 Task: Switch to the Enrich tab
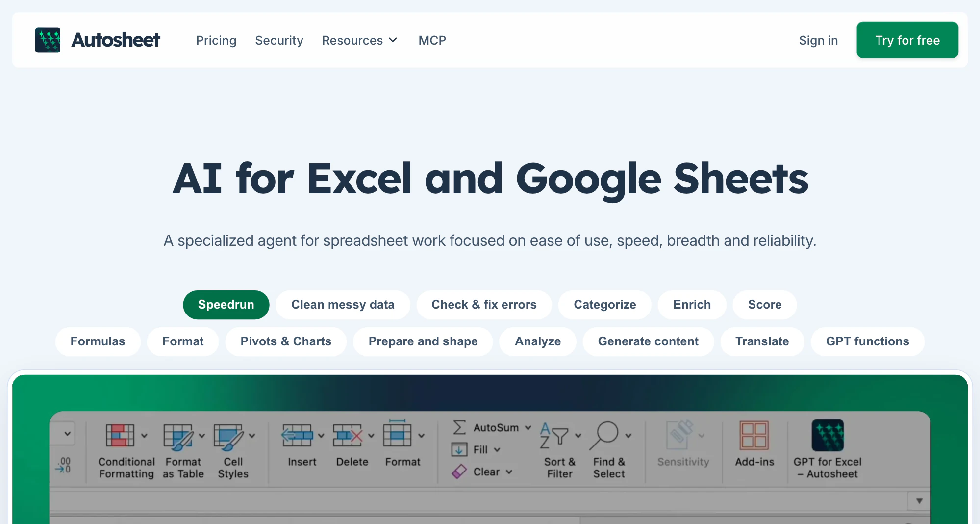click(x=692, y=305)
